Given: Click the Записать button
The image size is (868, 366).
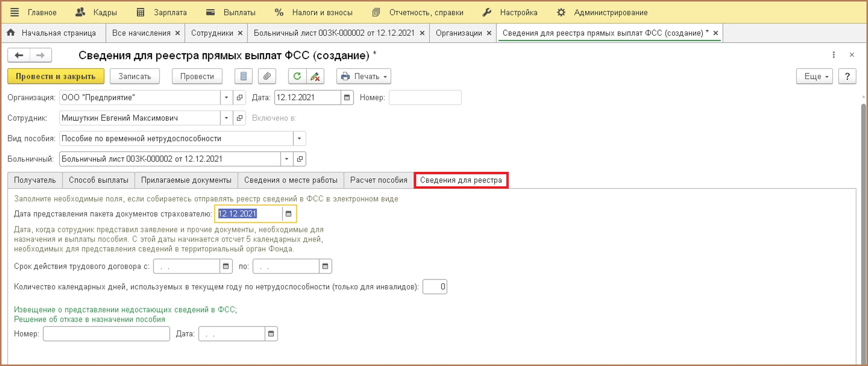Looking at the screenshot, I should click(x=134, y=77).
